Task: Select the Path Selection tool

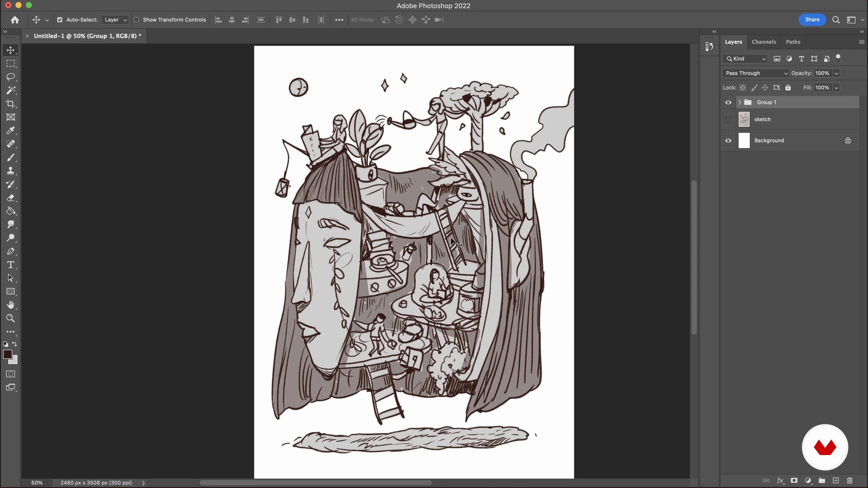Action: pyautogui.click(x=10, y=278)
